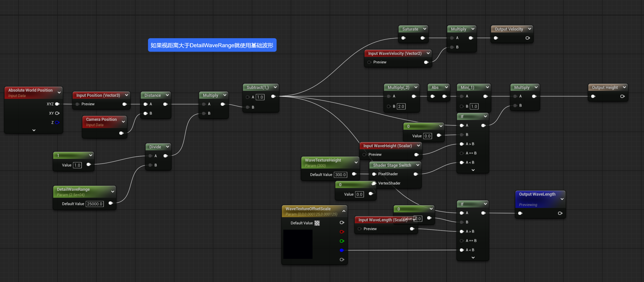The image size is (644, 282).
Task: Toggle Preview pin on Input WaveLength node
Action: 360,229
